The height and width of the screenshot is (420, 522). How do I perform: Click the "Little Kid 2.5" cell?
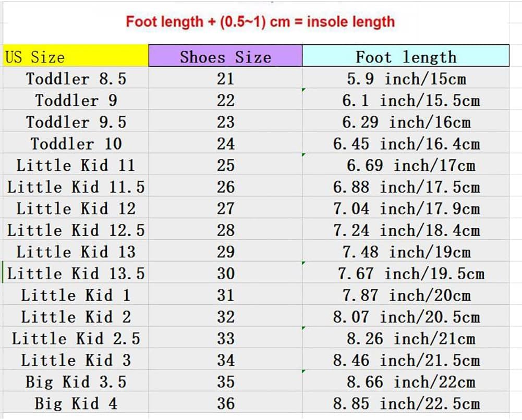coord(76,339)
